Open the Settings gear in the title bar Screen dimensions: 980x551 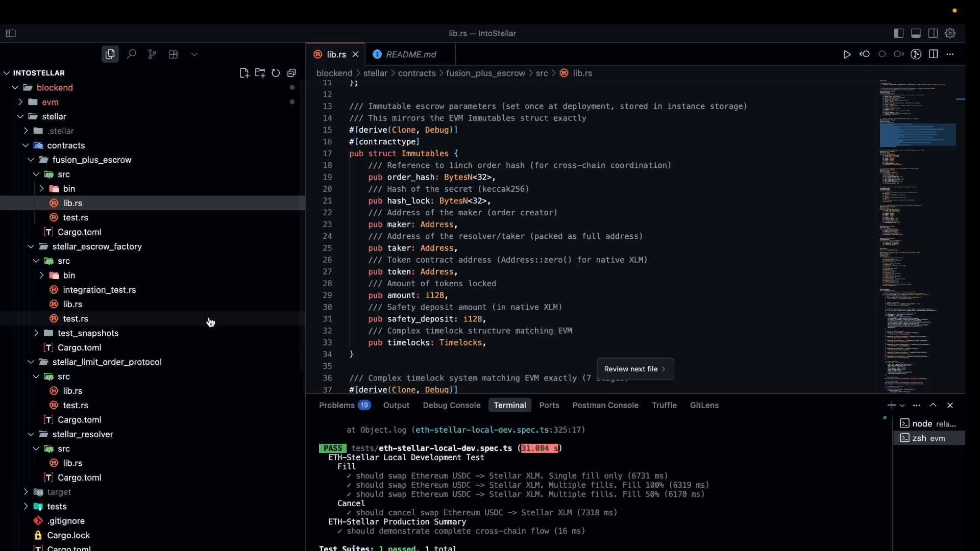950,33
